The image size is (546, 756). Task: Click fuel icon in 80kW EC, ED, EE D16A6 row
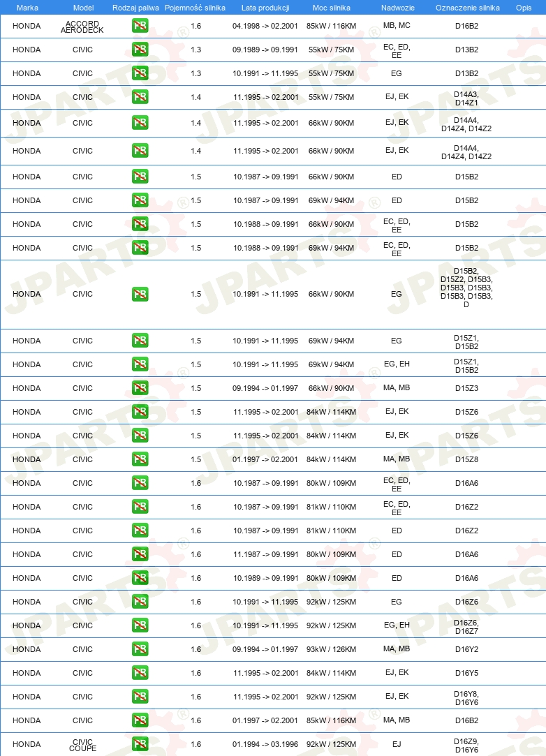[140, 482]
